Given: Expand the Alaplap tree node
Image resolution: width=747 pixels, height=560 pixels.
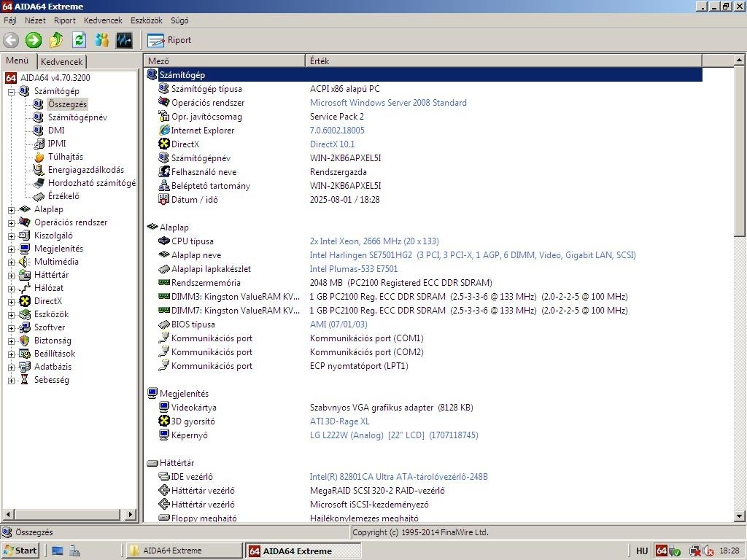Looking at the screenshot, I should (x=12, y=209).
